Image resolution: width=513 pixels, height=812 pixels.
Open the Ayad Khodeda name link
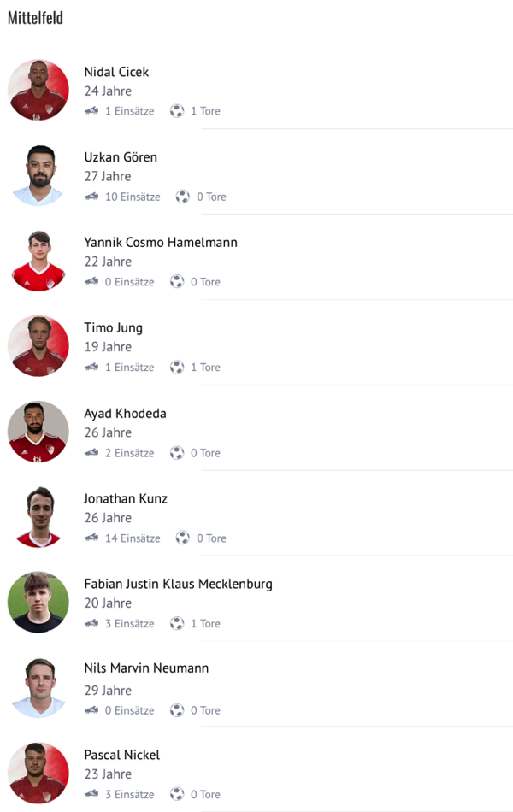click(x=125, y=414)
